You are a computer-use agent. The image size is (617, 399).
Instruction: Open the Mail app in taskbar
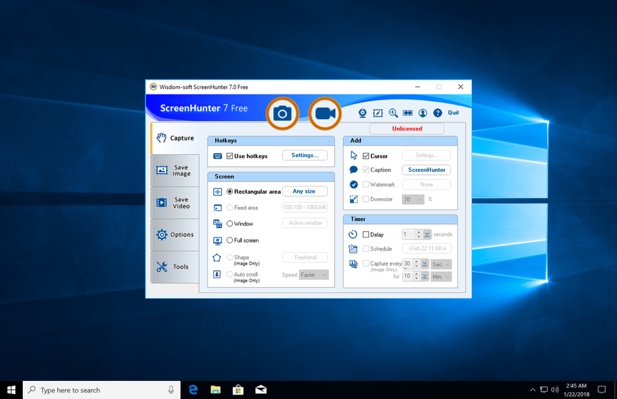[x=261, y=390]
